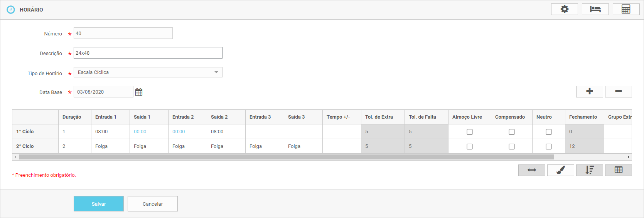Image resolution: width=644 pixels, height=218 pixels.
Task: Enable Almoço Livre for 1° Ciclo
Action: click(469, 132)
